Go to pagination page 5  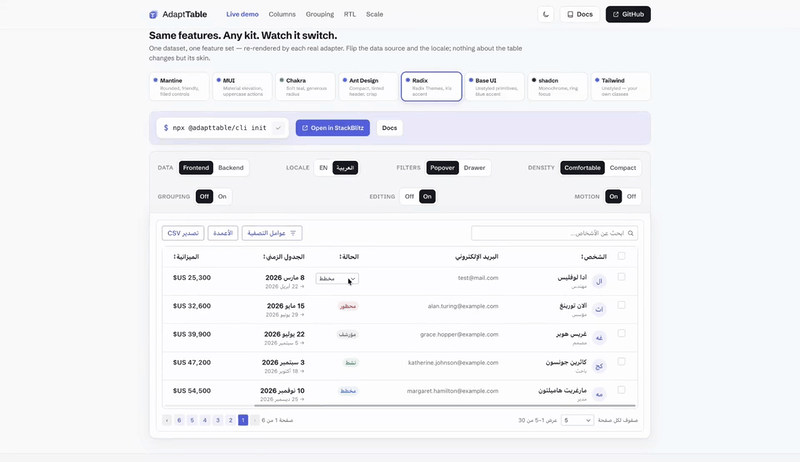click(192, 420)
